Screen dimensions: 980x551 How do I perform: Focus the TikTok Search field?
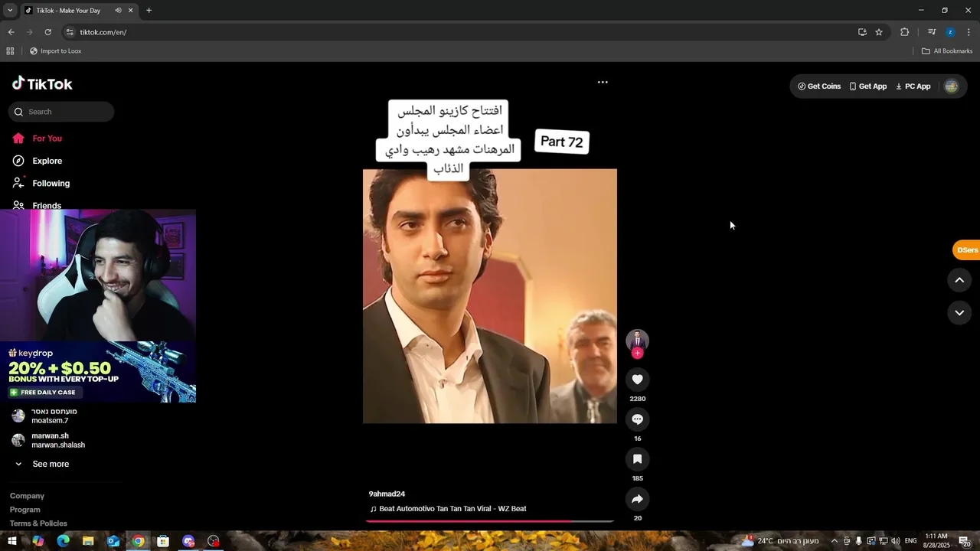61,112
